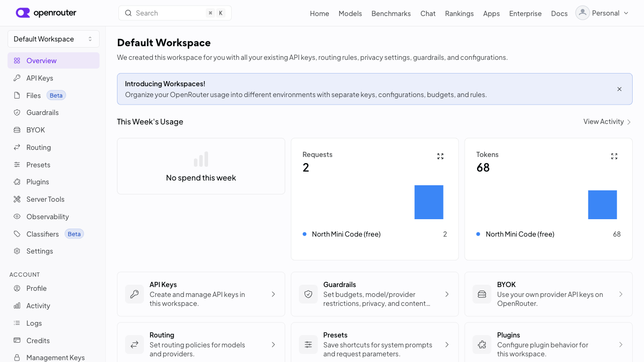The height and width of the screenshot is (362, 644).
Task: Open the Routing card title
Action: coord(162,335)
